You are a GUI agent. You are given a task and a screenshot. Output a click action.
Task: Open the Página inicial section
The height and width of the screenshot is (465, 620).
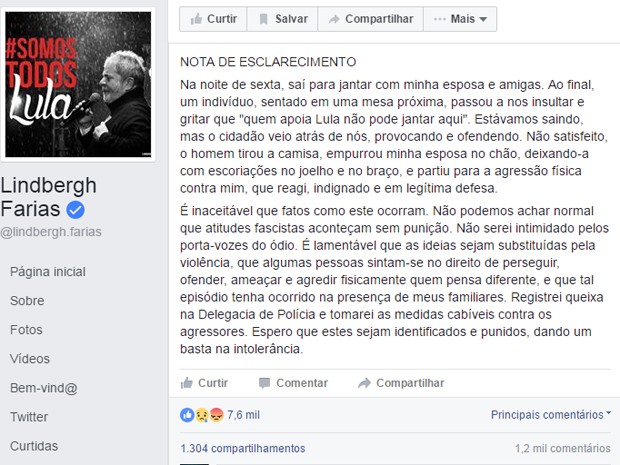tap(48, 272)
